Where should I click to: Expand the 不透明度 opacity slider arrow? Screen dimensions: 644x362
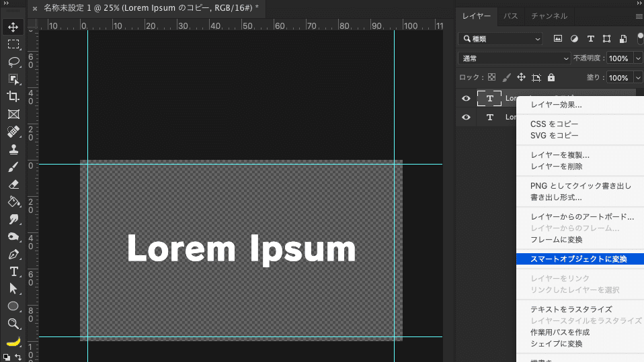point(638,58)
